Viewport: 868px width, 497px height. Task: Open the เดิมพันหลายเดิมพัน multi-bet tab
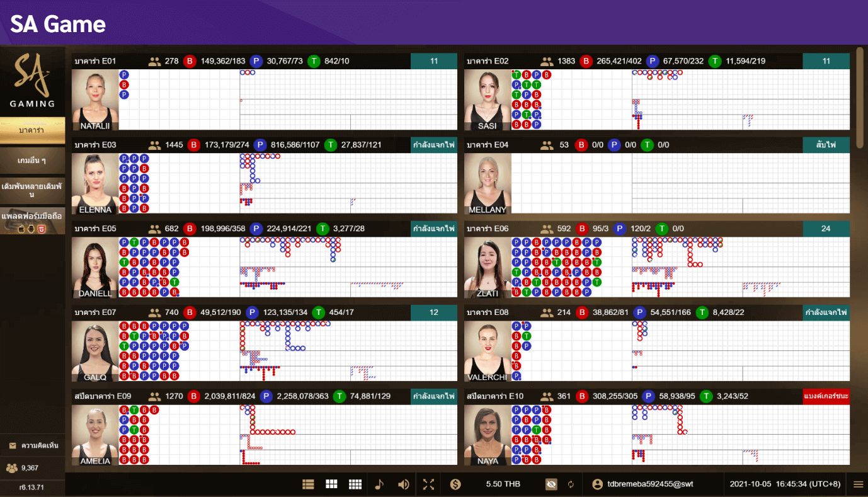pos(32,190)
